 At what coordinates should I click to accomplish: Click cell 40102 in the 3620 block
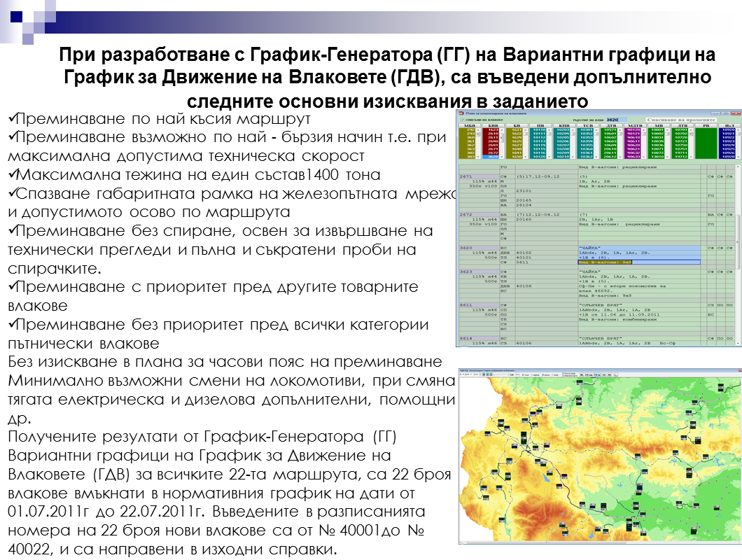click(x=546, y=253)
